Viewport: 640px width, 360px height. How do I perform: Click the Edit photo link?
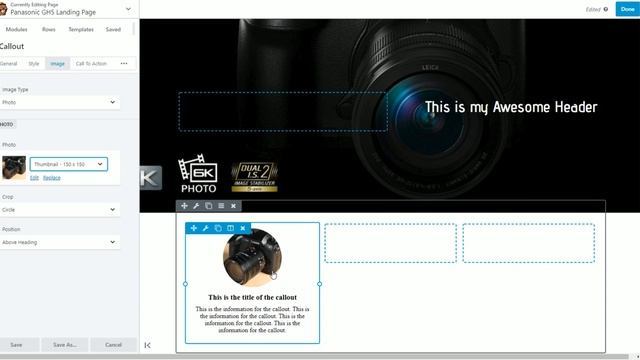click(x=34, y=178)
